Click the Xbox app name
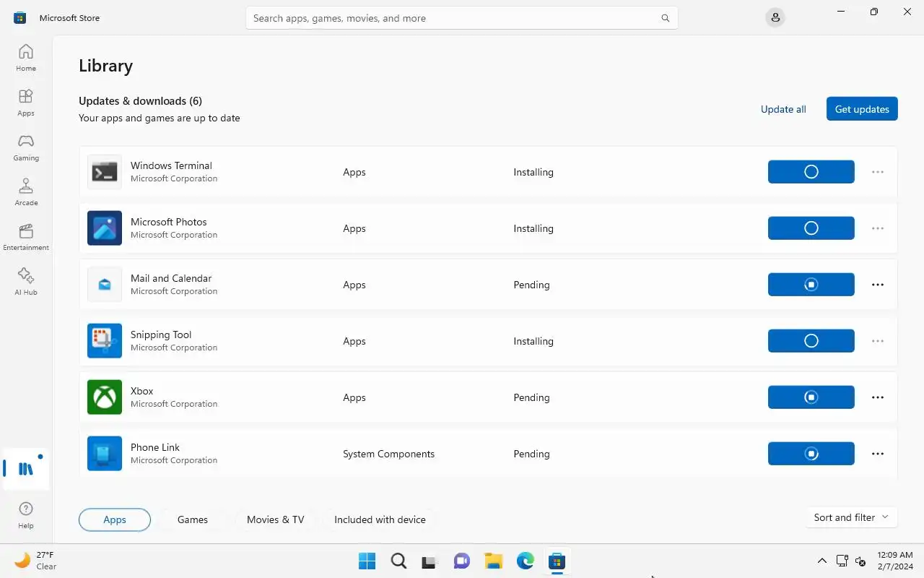This screenshot has width=924, height=578. [x=141, y=391]
